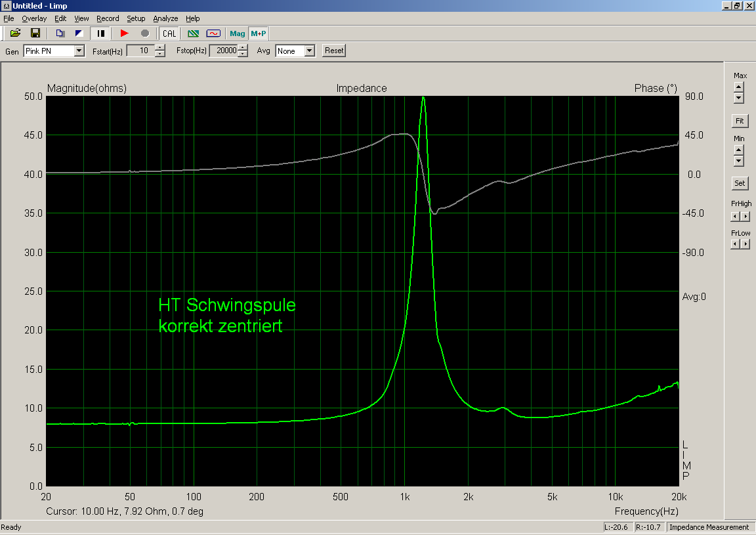756x535 pixels.
Task: Click the 'Frequency(Hz)' axis label
Action: click(x=646, y=511)
